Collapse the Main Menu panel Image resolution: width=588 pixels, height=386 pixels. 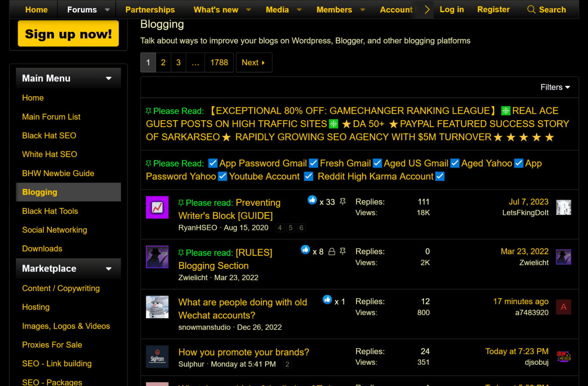(109, 78)
